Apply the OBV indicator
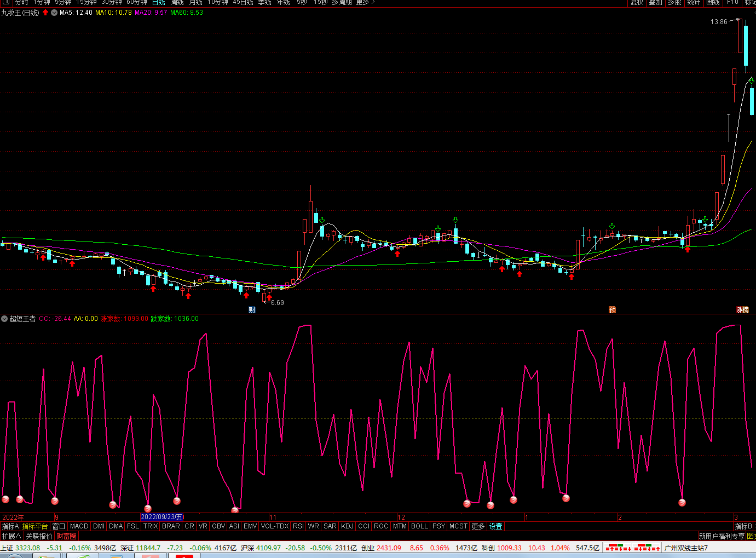This screenshot has width=756, height=558. (218, 526)
